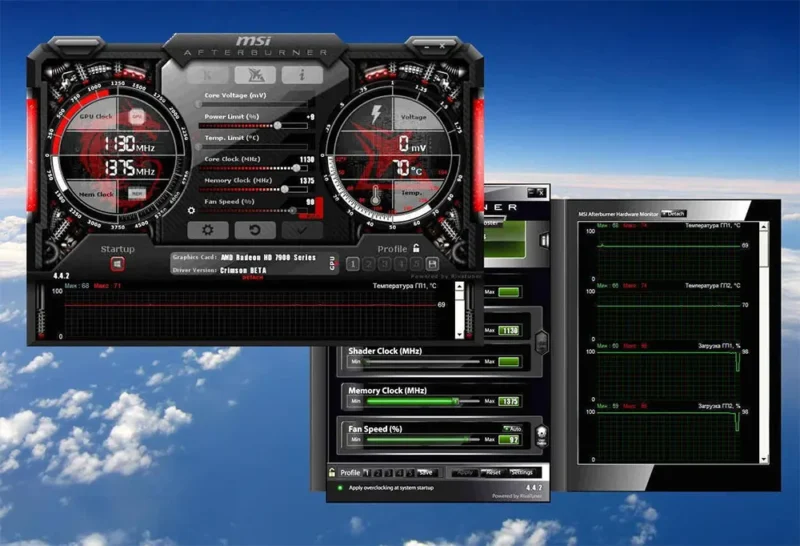Open settings via the gear button
Viewport: 800px width, 546px height.
coord(208,230)
